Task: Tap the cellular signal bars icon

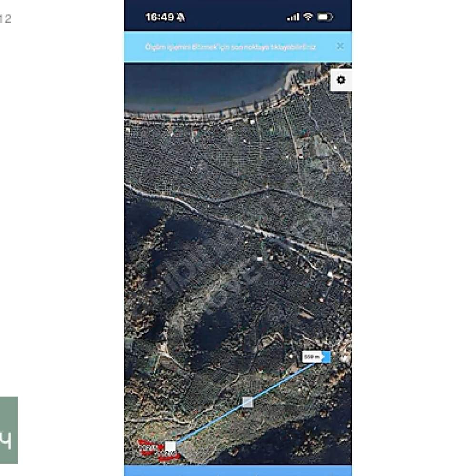Action: (293, 17)
